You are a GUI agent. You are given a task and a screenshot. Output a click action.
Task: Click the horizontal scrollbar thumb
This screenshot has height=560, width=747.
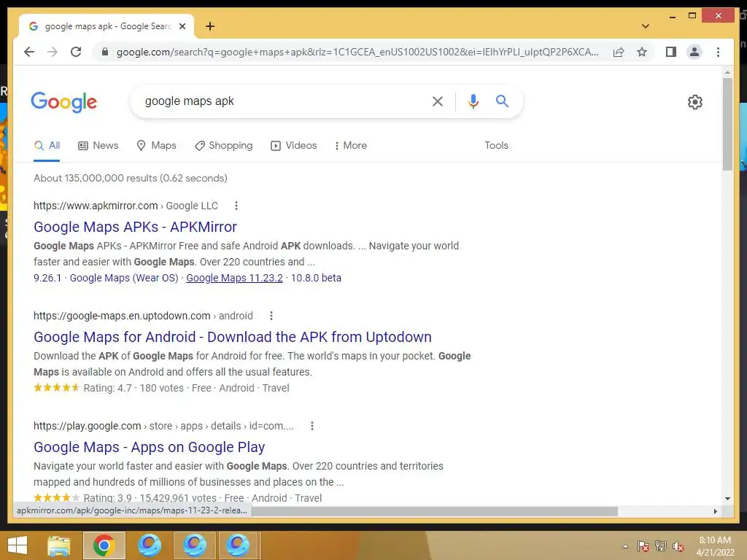[435, 511]
